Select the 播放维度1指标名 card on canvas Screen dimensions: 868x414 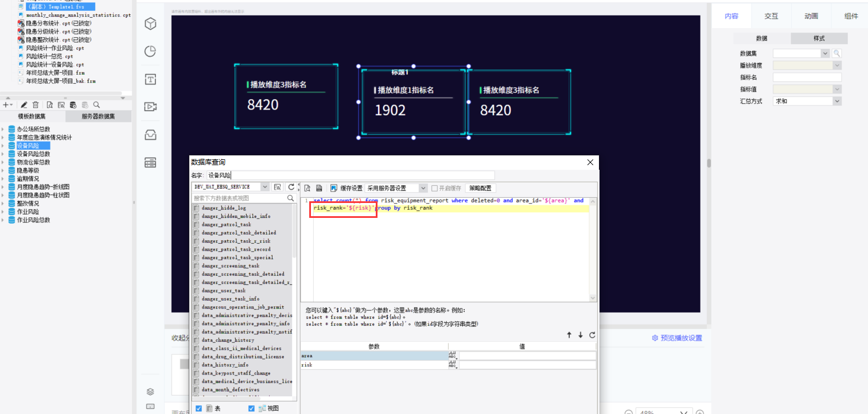click(x=414, y=102)
